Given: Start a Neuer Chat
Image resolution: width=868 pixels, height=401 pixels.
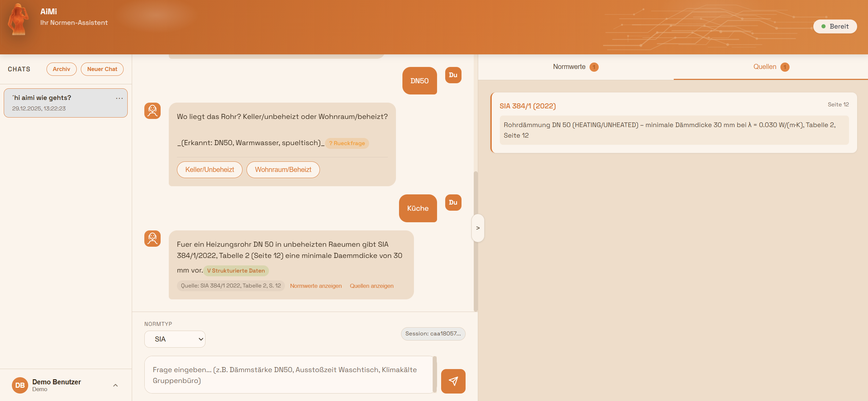Looking at the screenshot, I should point(102,69).
